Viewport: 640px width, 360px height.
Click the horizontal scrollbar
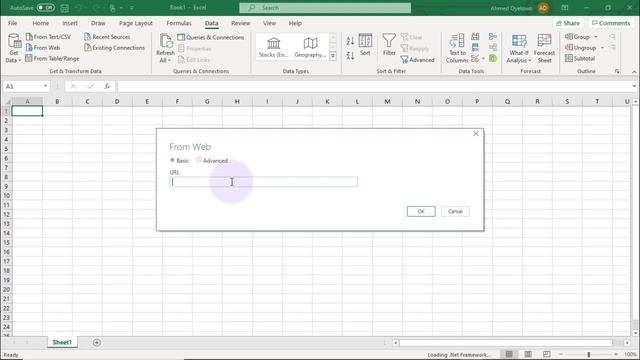pos(506,343)
